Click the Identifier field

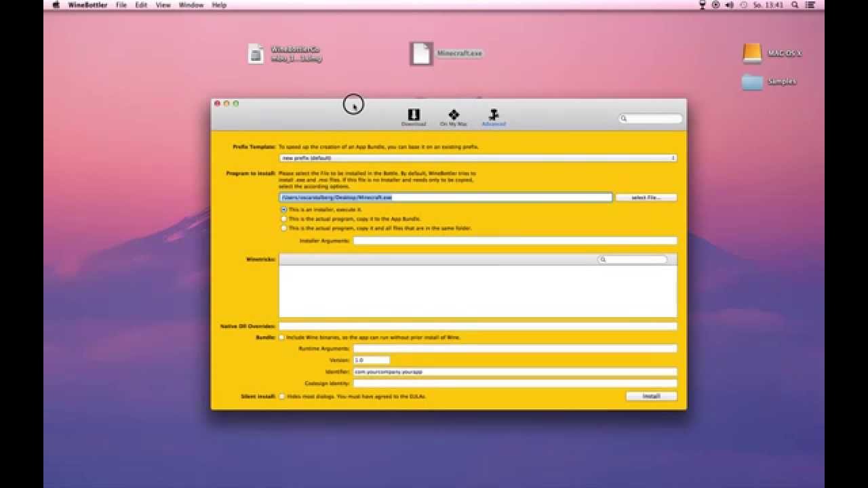click(515, 371)
